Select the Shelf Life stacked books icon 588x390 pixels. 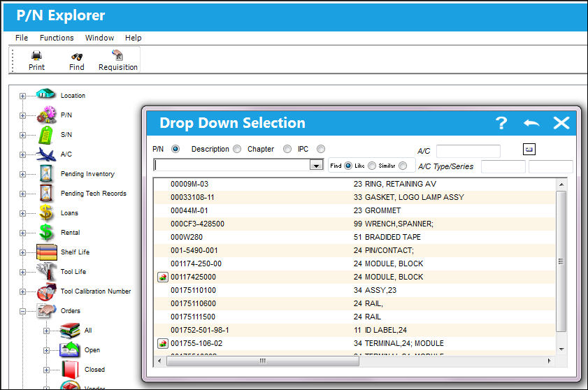(47, 252)
